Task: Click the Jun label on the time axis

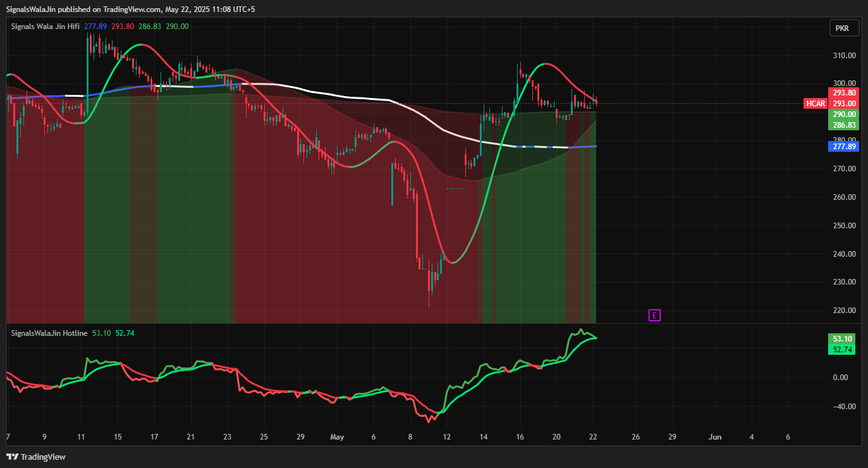Action: tap(715, 437)
